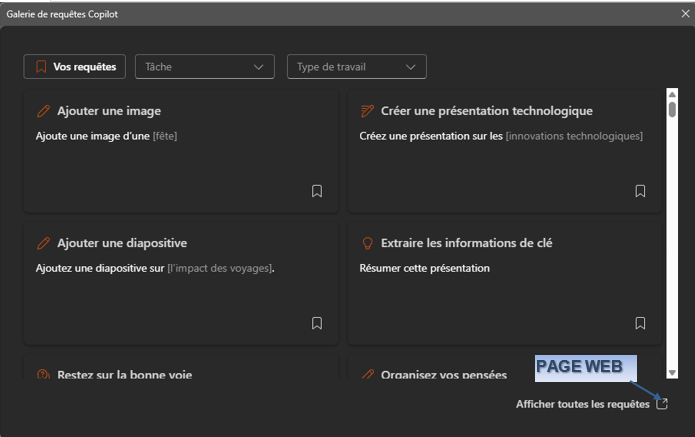Screen dimensions: 695x437
Task: Click the prompt Résumer cette présentation
Action: click(x=425, y=268)
